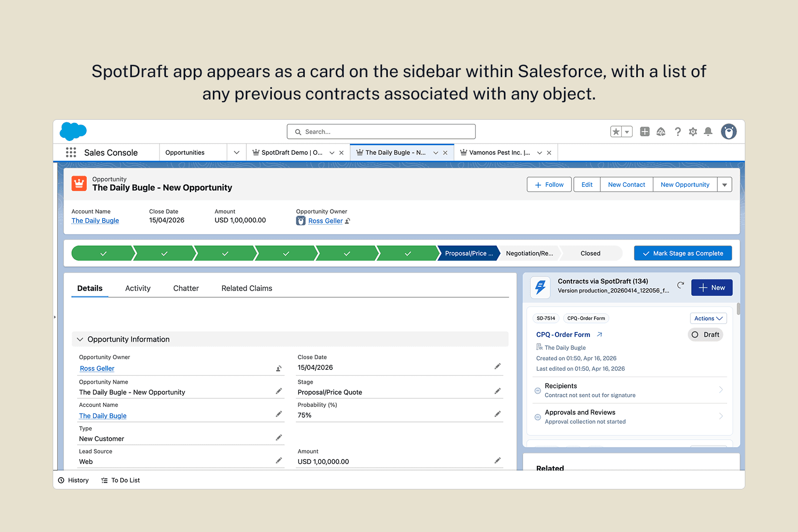Select the Closed path stage
The width and height of the screenshot is (798, 532).
(x=591, y=253)
